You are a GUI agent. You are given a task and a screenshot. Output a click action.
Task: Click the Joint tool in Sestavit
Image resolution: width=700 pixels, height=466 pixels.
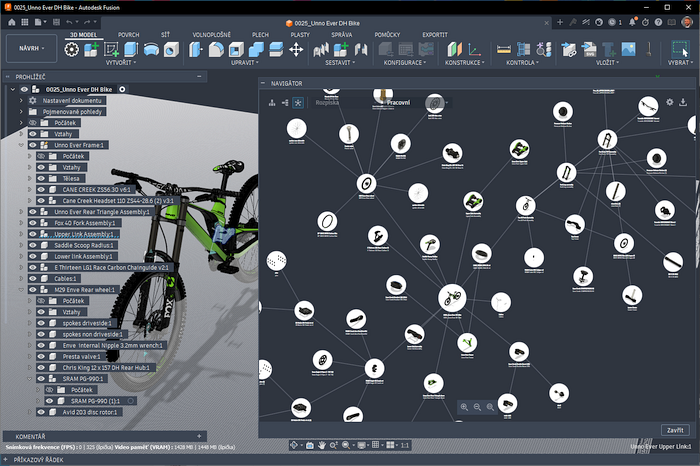click(361, 49)
